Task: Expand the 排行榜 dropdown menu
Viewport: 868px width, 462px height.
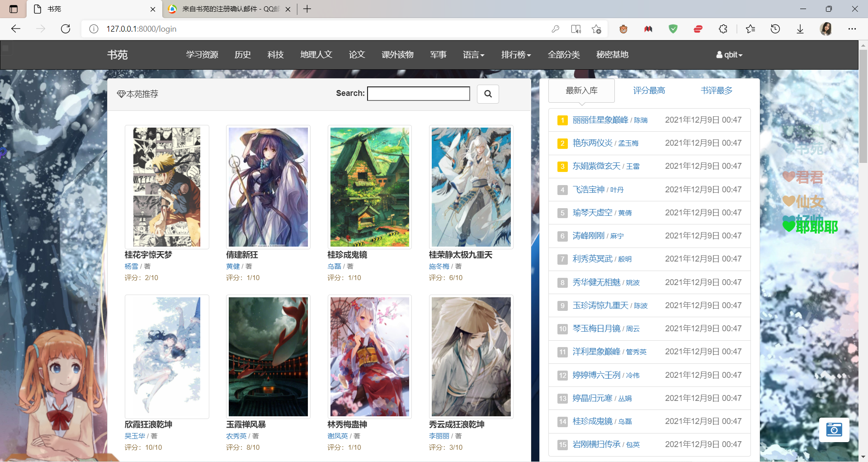Action: point(516,55)
